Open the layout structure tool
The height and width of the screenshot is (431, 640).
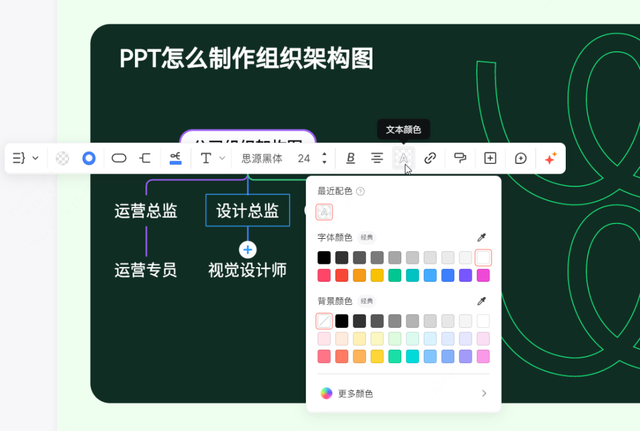pyautogui.click(x=19, y=158)
